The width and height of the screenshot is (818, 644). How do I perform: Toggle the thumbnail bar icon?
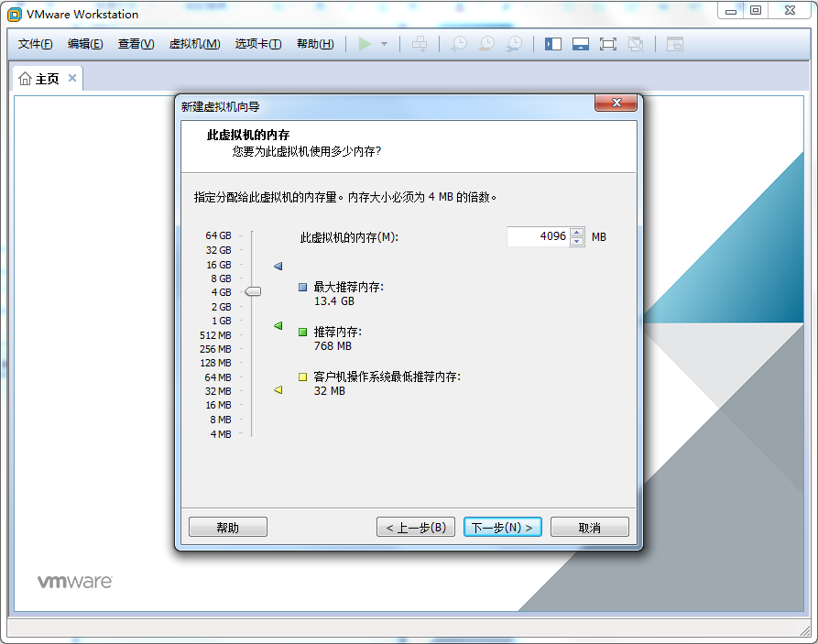click(x=580, y=44)
